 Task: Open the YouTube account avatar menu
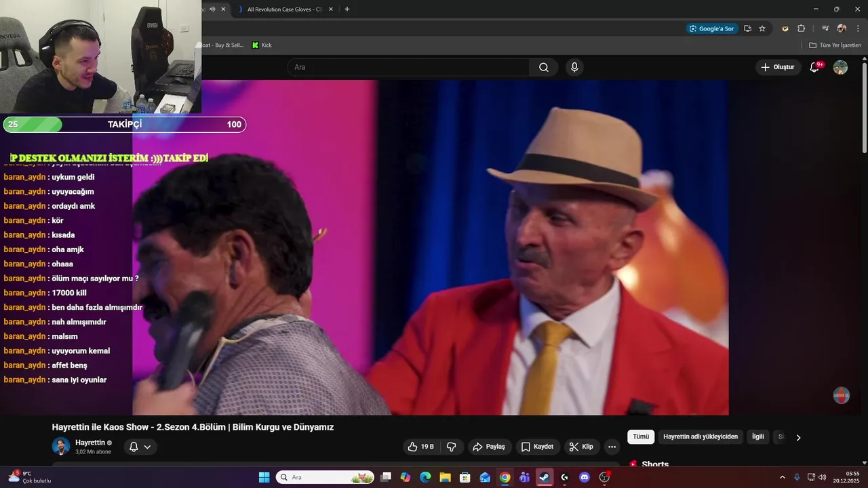click(x=840, y=67)
